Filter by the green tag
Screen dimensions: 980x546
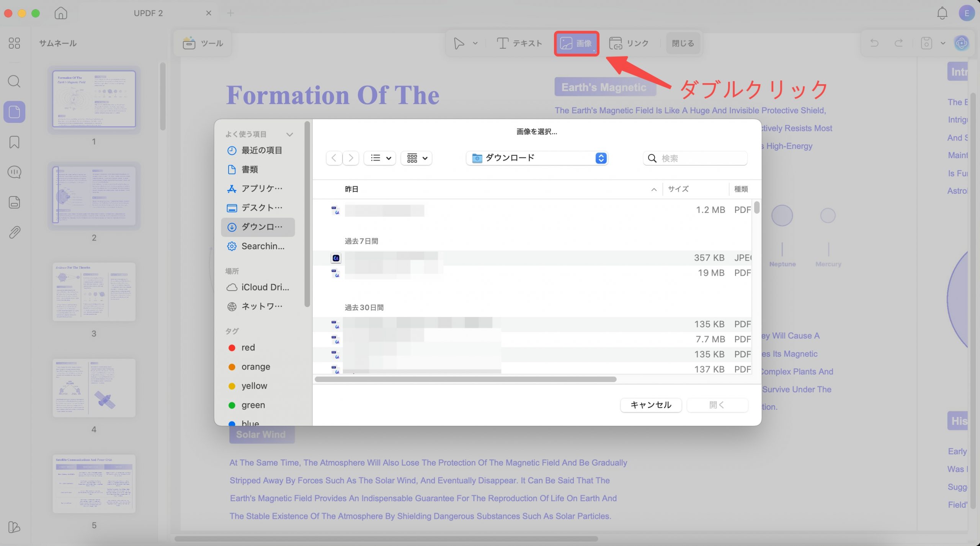click(x=258, y=405)
